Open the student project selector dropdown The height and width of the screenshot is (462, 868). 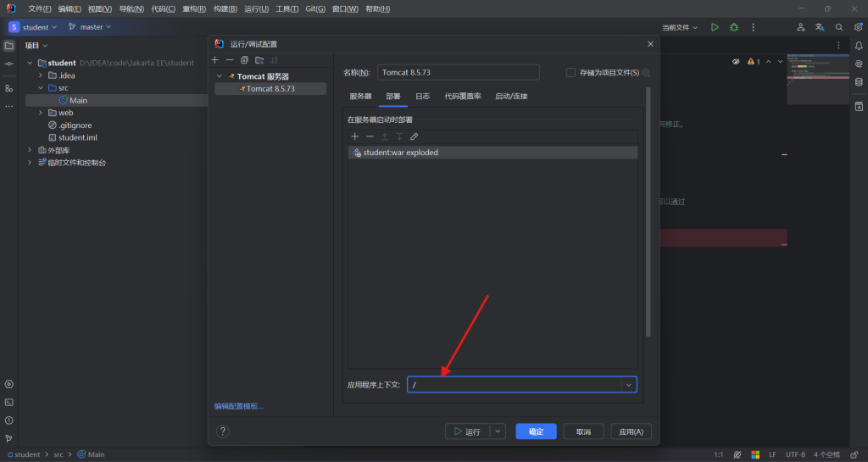pos(33,27)
